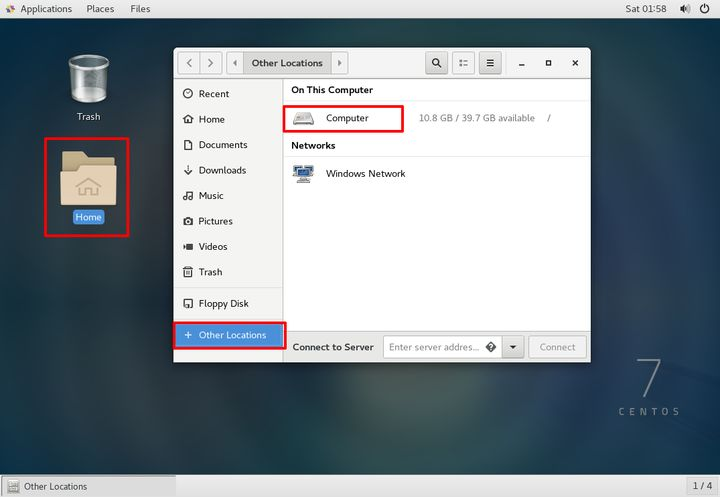720x497 pixels.
Task: Expand the recent servers dropdown arrow
Action: 513,347
